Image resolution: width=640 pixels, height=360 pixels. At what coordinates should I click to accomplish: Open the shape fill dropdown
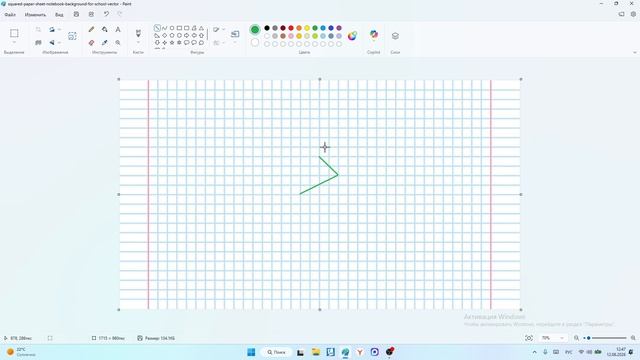[x=219, y=42]
